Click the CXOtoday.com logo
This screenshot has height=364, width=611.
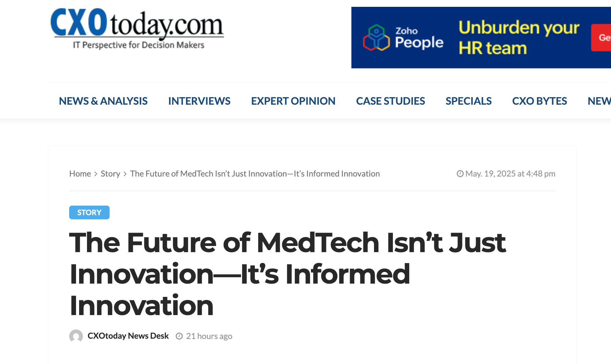pyautogui.click(x=137, y=29)
